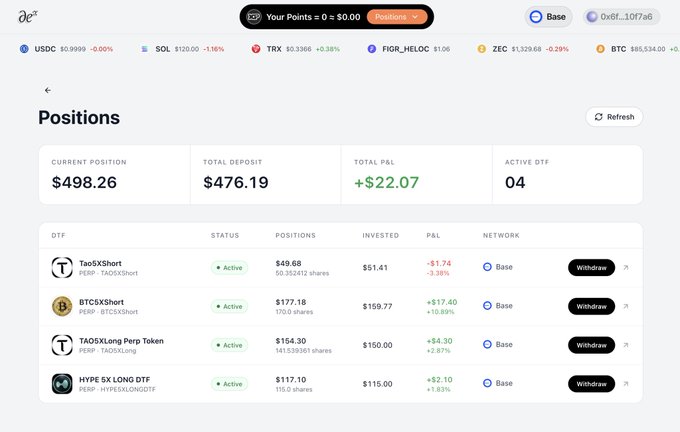Click the FIGR_HELOC ticker icon
The width and height of the screenshot is (680, 432).
pyautogui.click(x=372, y=49)
